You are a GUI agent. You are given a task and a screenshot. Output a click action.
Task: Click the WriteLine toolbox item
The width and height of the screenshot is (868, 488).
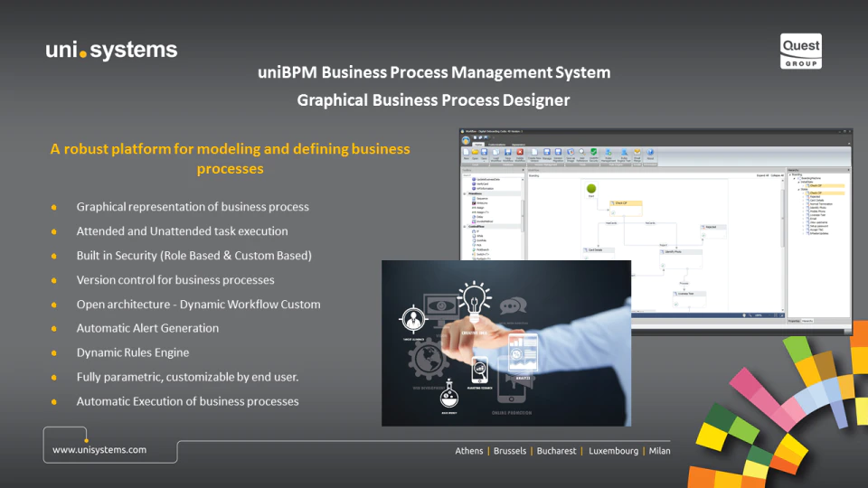coord(482,203)
